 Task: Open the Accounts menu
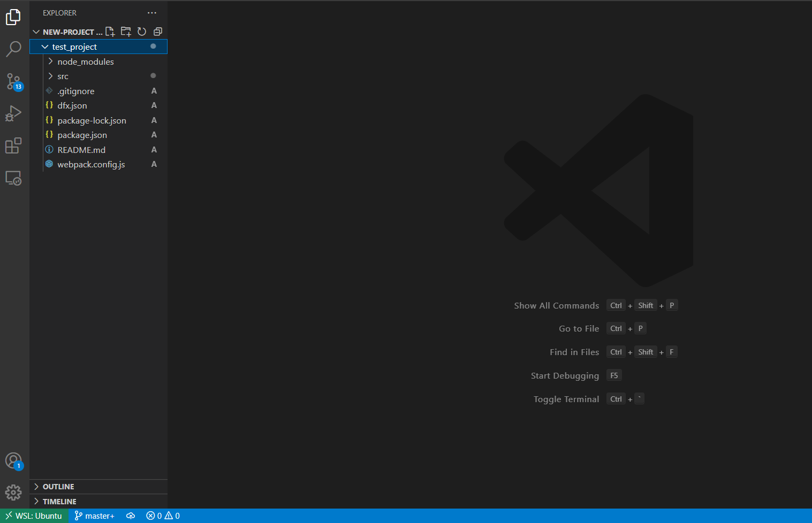(13, 460)
